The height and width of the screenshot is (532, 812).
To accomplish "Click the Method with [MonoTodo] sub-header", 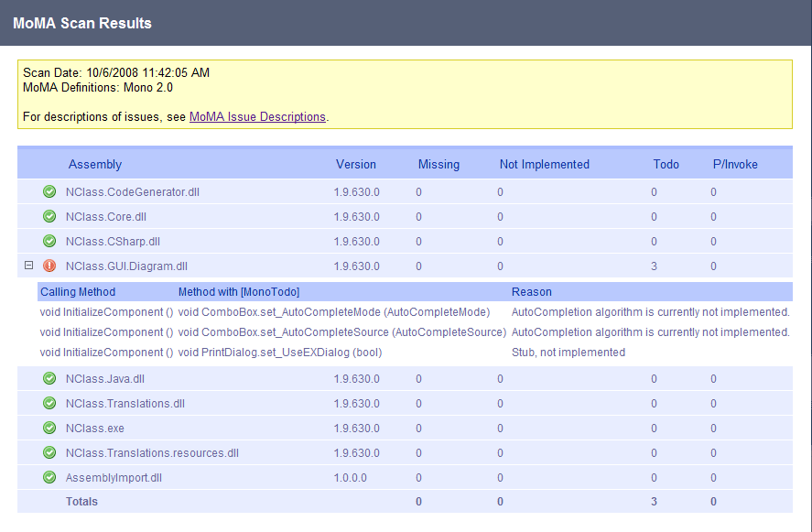I will coord(239,292).
